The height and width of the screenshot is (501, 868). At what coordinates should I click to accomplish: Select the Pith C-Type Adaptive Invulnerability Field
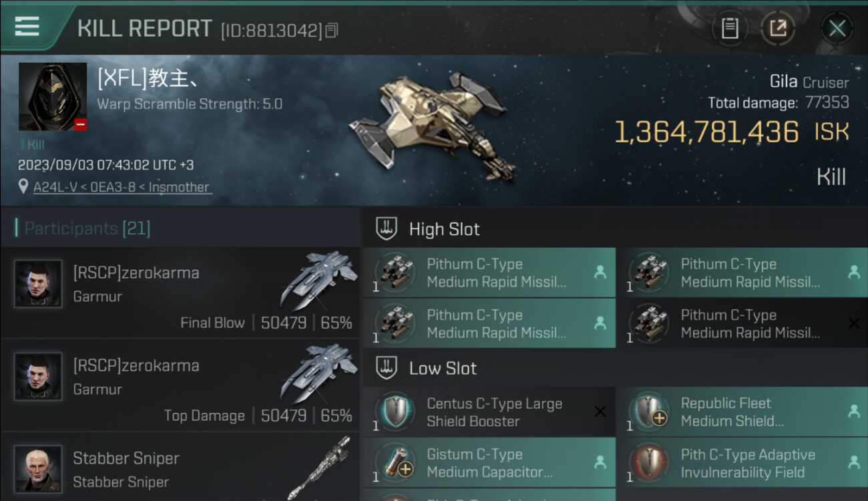tap(743, 463)
